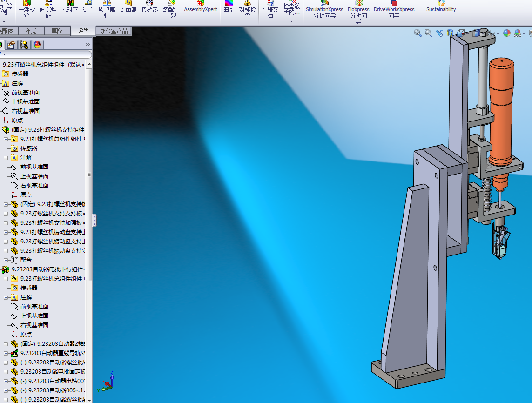Expand the 9.23打螺丝机支持加强板 part node
This screenshot has width=532, height=403.
click(x=6, y=222)
